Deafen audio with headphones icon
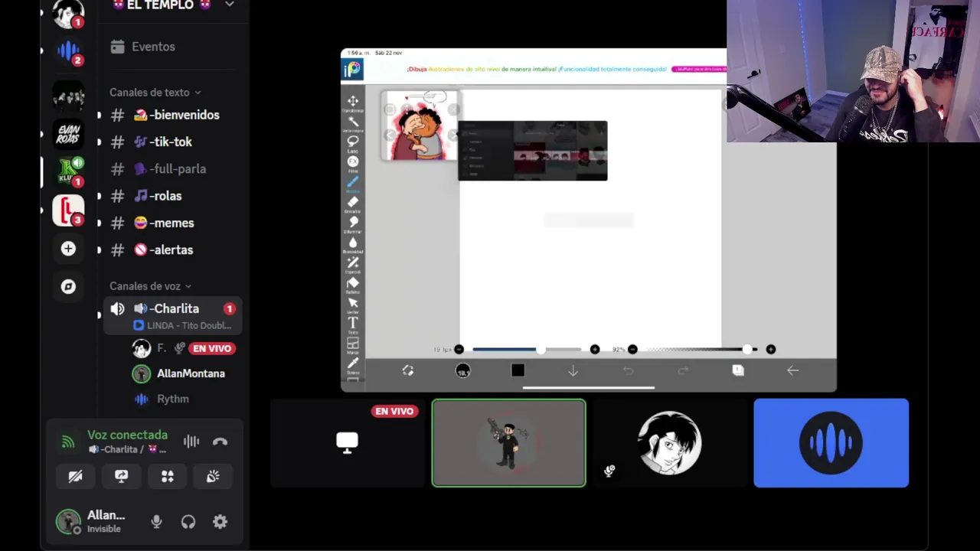This screenshot has height=551, width=980. click(x=188, y=522)
